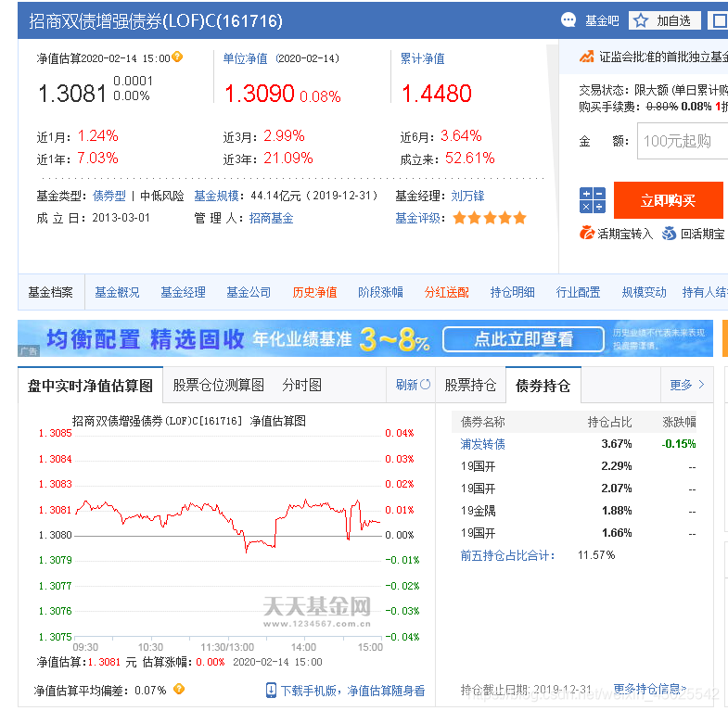Open the 分红送配 menu item

pos(447,292)
